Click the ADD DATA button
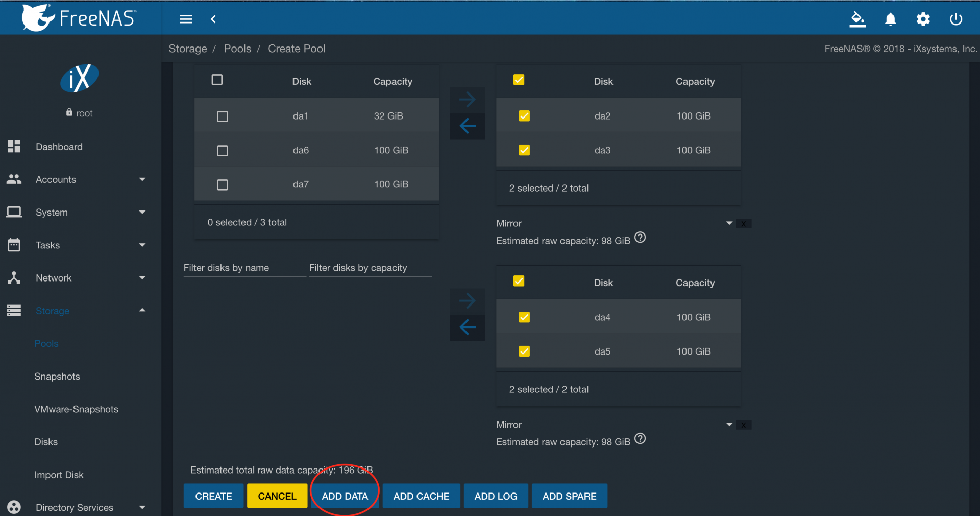This screenshot has width=980, height=516. point(345,496)
